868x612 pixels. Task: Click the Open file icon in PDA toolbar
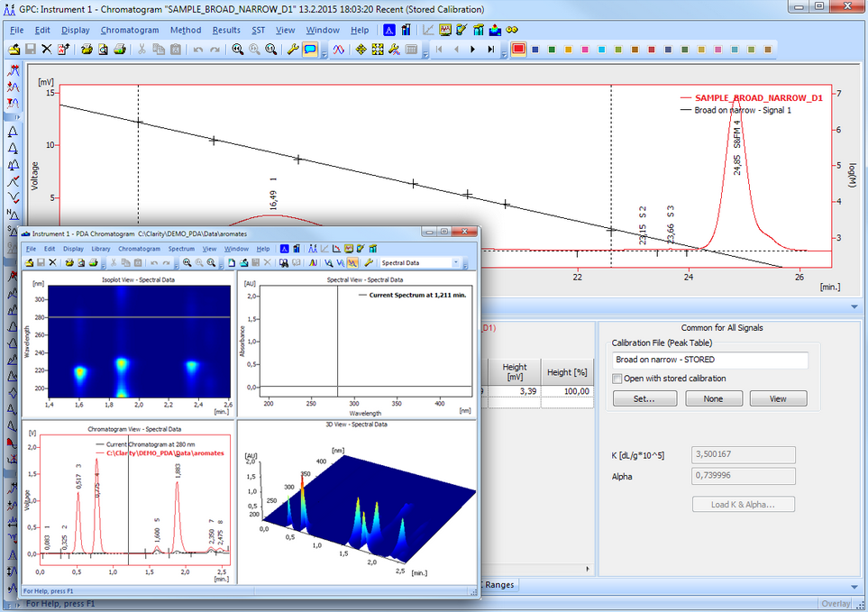click(29, 262)
